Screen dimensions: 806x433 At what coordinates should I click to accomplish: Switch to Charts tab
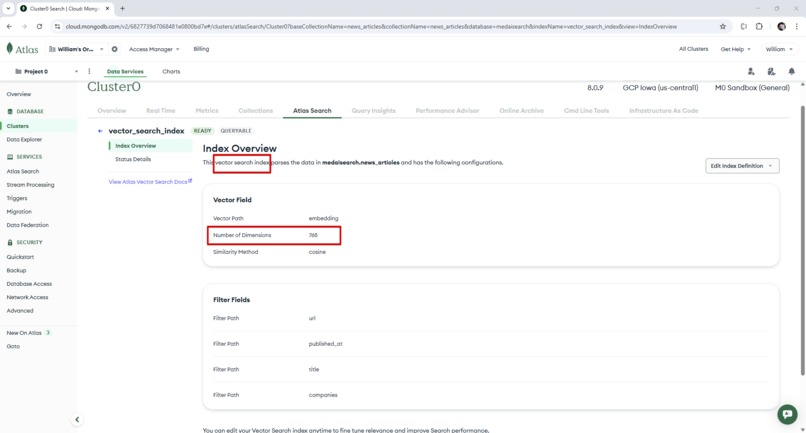pyautogui.click(x=171, y=71)
